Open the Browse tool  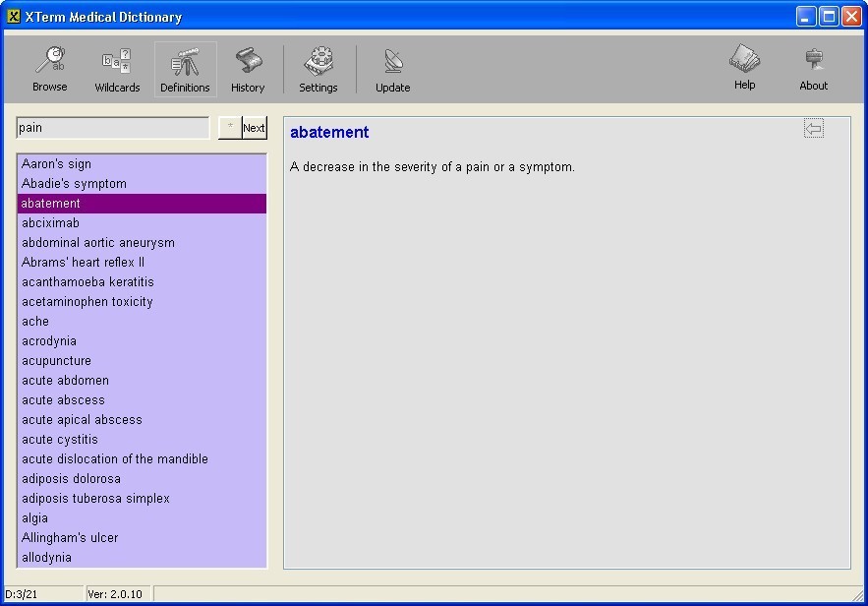(x=49, y=67)
